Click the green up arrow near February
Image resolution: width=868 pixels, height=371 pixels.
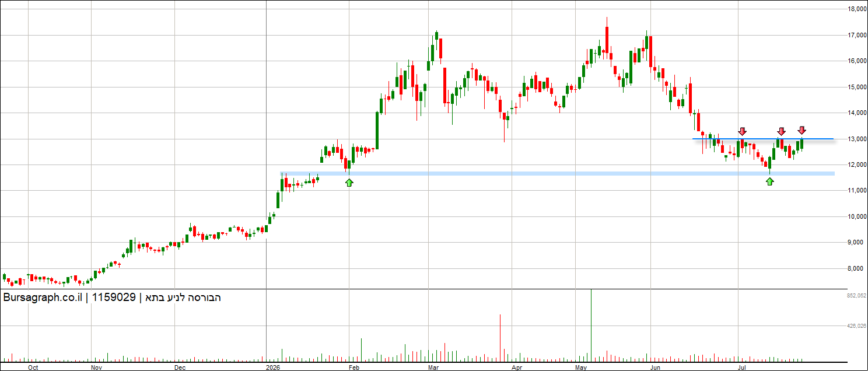click(349, 183)
